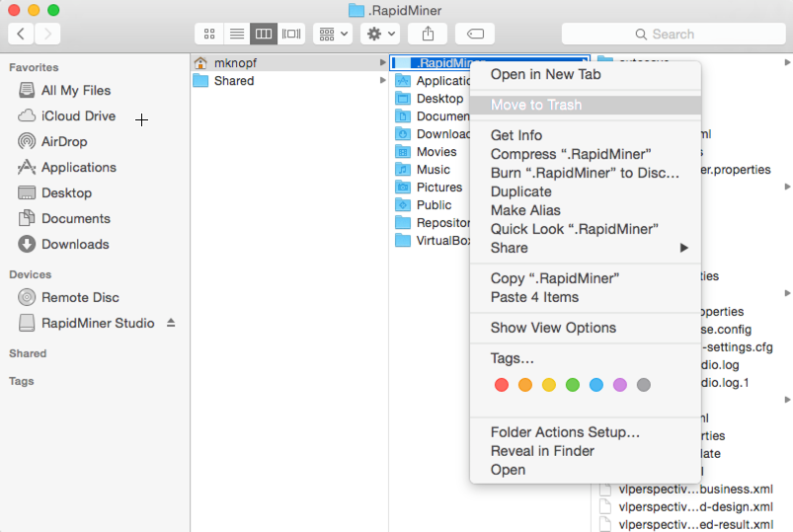Screen dimensions: 793x532
Task: Click the Share toolbar icon
Action: pyautogui.click(x=428, y=34)
